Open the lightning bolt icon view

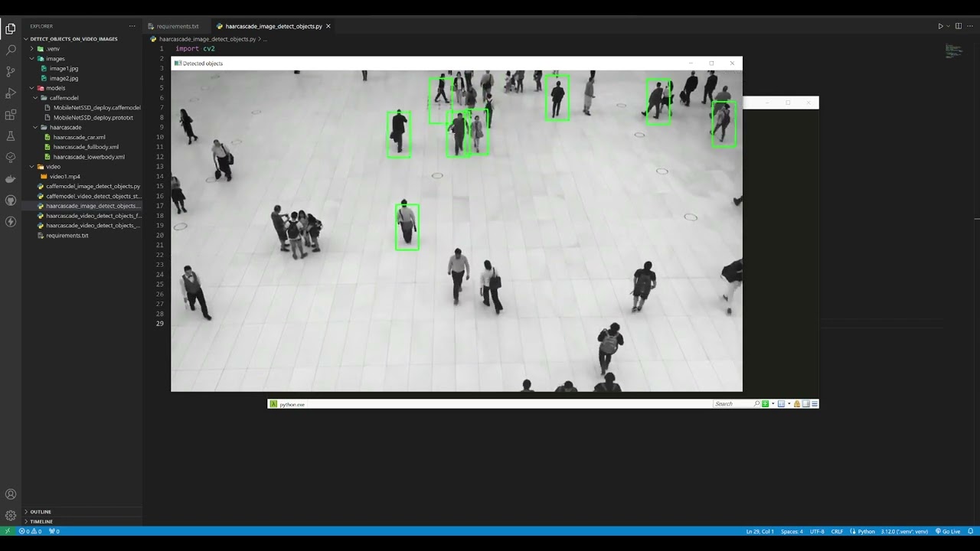pyautogui.click(x=11, y=222)
